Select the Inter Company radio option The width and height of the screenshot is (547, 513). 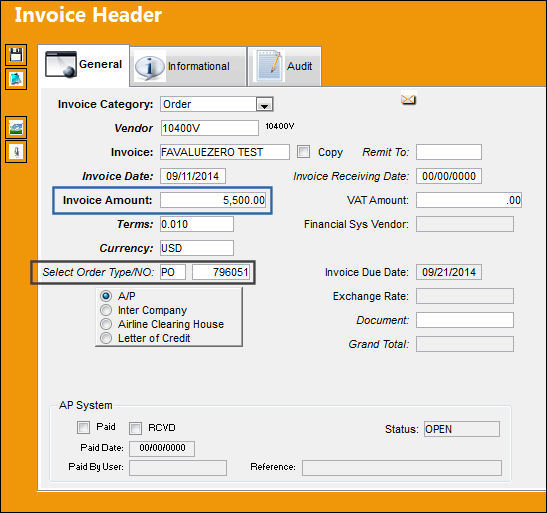(x=106, y=310)
